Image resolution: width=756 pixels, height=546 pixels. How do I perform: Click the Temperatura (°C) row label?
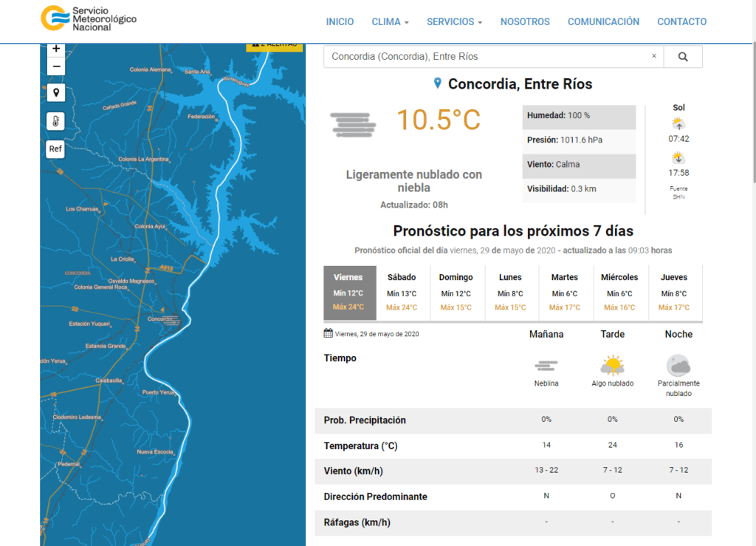(x=360, y=446)
